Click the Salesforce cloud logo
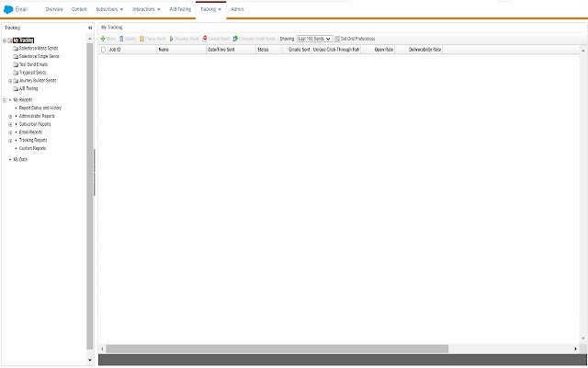 8,9
